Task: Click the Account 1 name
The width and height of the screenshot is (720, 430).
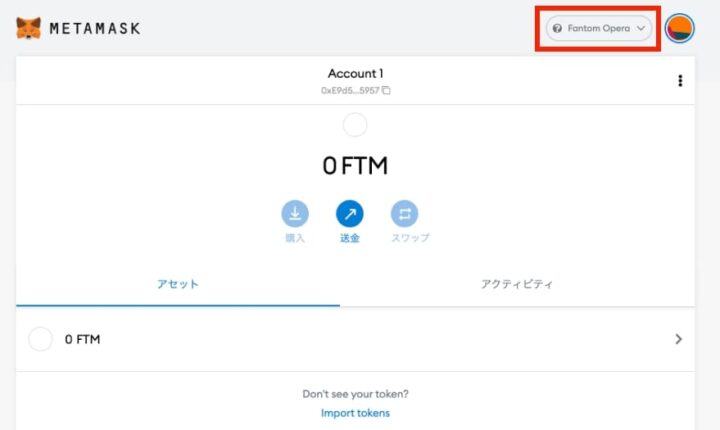Action: [x=355, y=74]
